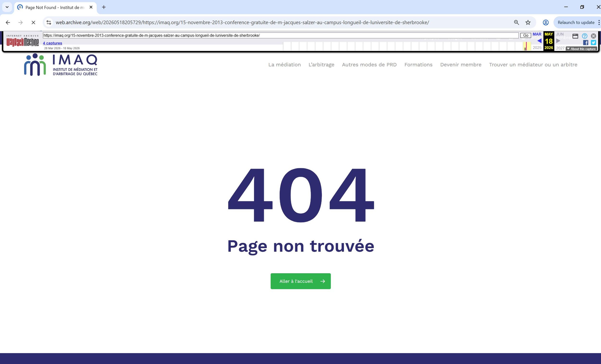The height and width of the screenshot is (364, 601).
Task: Share capture on Facebook
Action: pyautogui.click(x=586, y=43)
